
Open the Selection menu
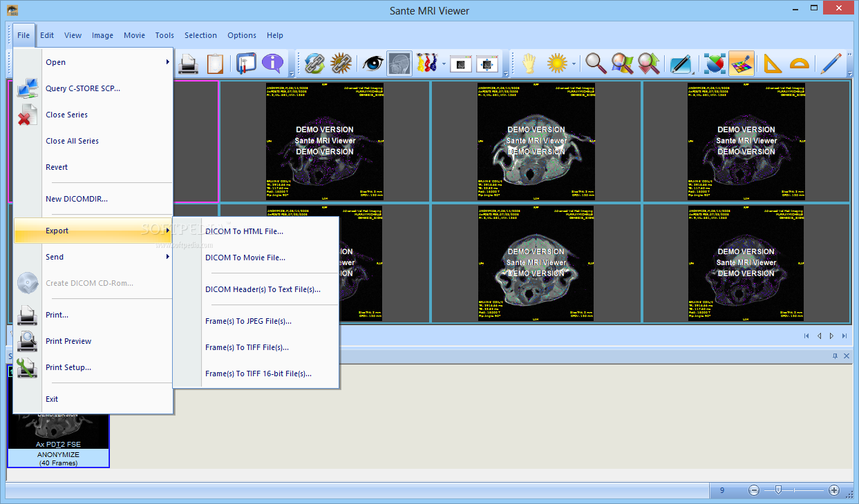pyautogui.click(x=201, y=35)
